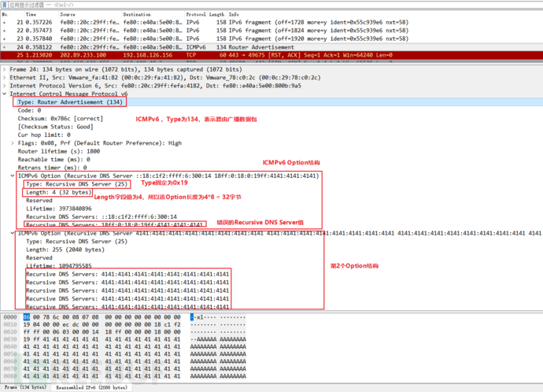Sort packets by Time column header
The width and height of the screenshot is (543, 392).
pos(31,14)
